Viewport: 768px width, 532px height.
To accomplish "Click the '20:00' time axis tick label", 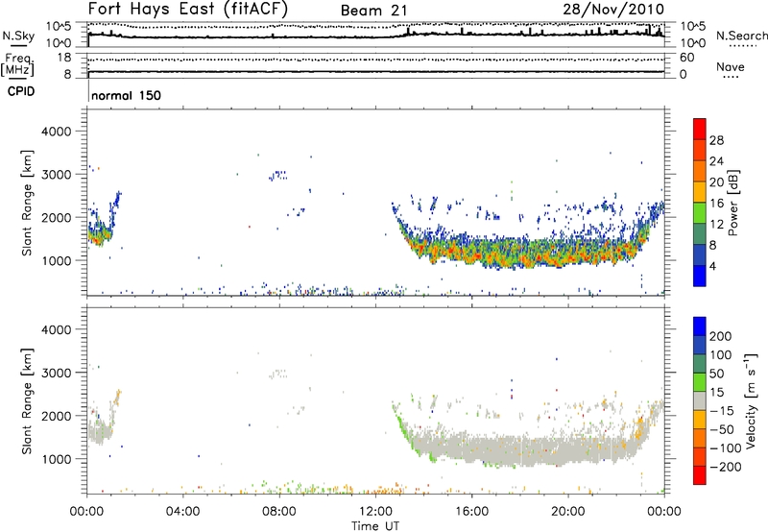I will pyautogui.click(x=567, y=512).
